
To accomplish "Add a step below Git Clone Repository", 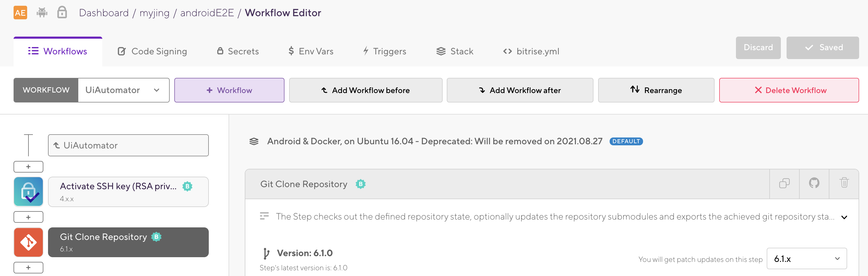I will (x=28, y=268).
